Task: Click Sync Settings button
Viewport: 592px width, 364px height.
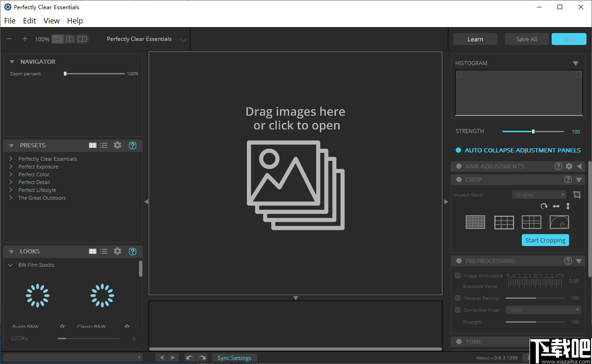Action: [235, 358]
